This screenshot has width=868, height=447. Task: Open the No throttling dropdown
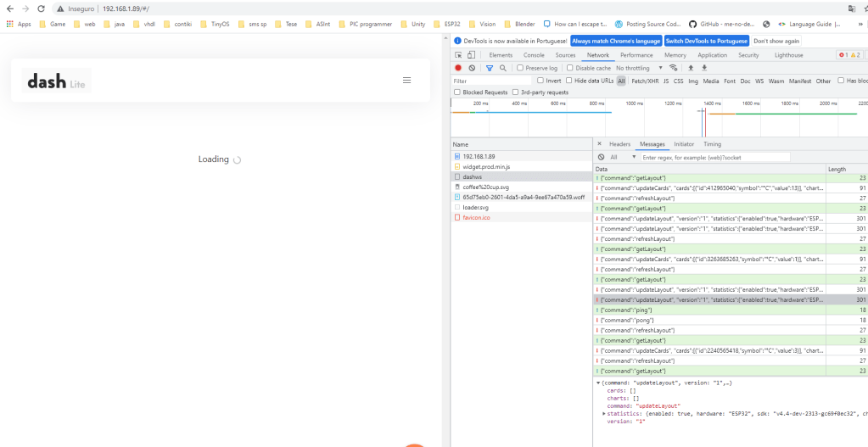coord(640,68)
